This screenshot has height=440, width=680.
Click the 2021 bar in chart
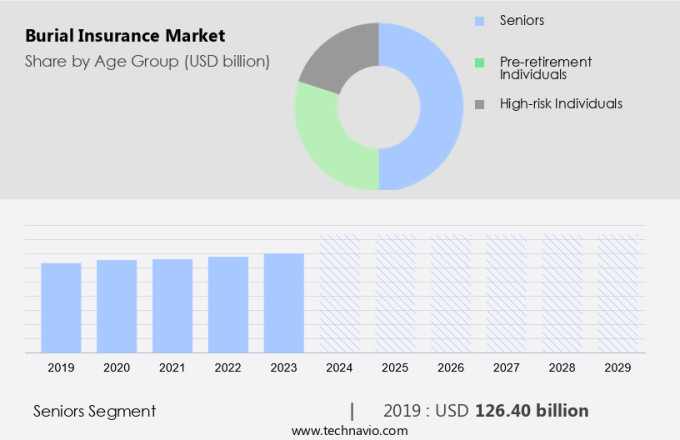click(172, 305)
